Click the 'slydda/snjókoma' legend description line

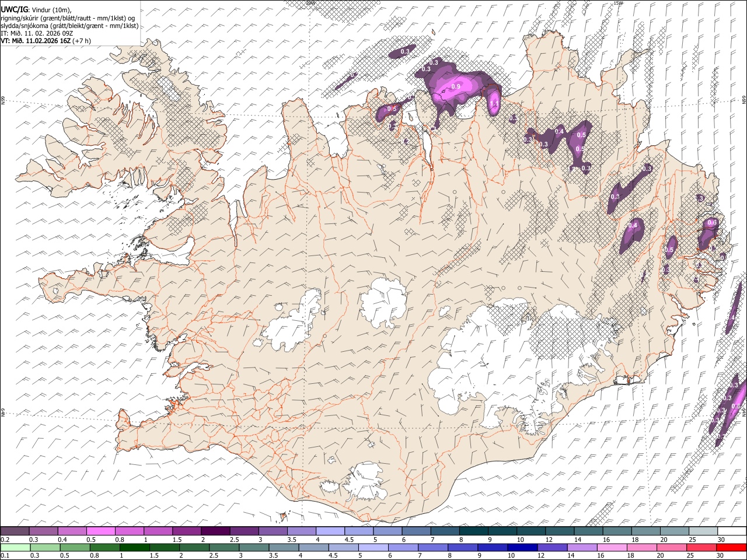pos(70,26)
